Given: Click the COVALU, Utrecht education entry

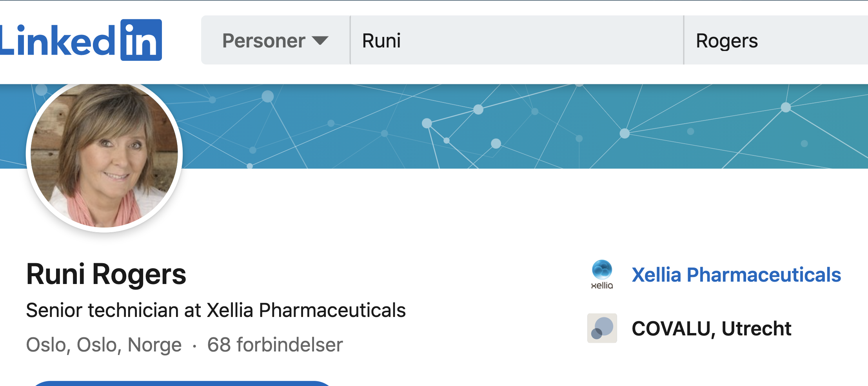Looking at the screenshot, I should tap(711, 328).
